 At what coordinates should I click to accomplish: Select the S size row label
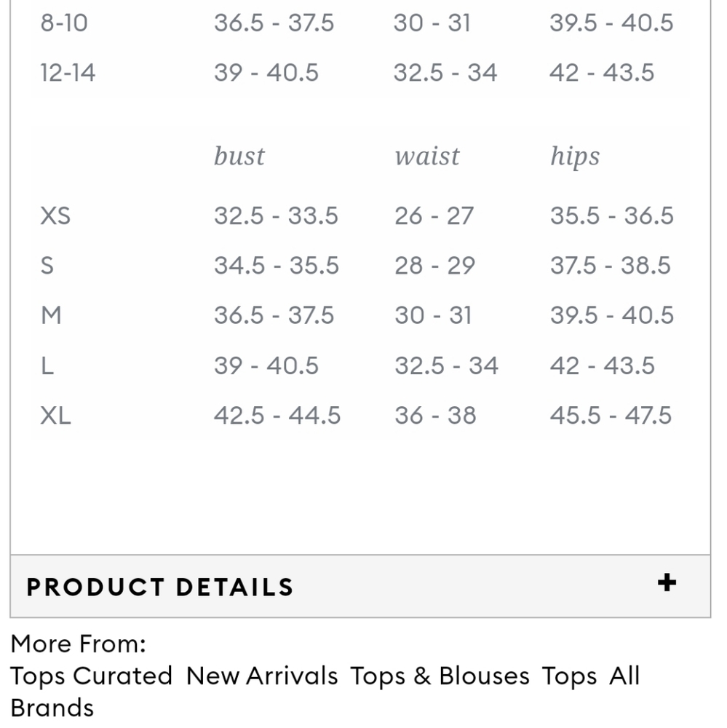pos(47,266)
